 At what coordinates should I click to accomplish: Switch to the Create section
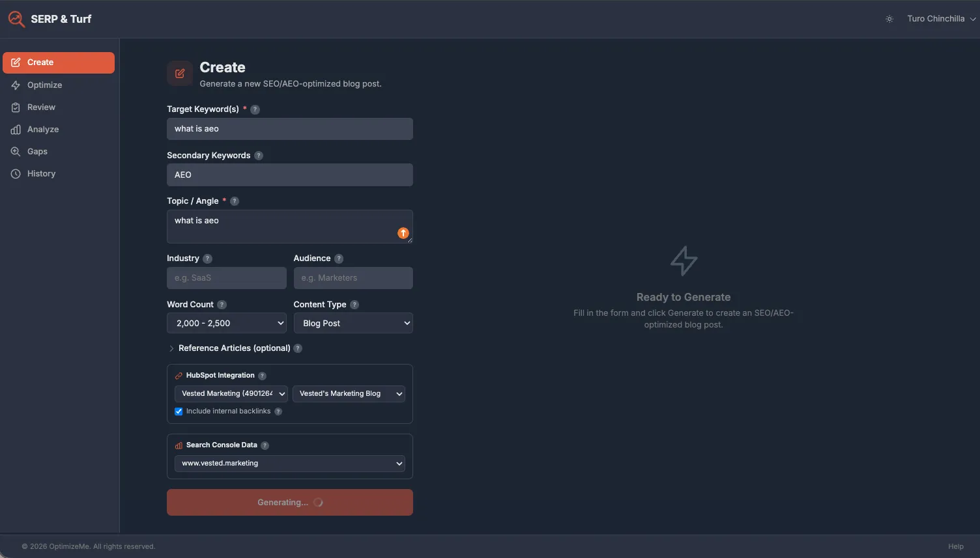[x=40, y=62]
